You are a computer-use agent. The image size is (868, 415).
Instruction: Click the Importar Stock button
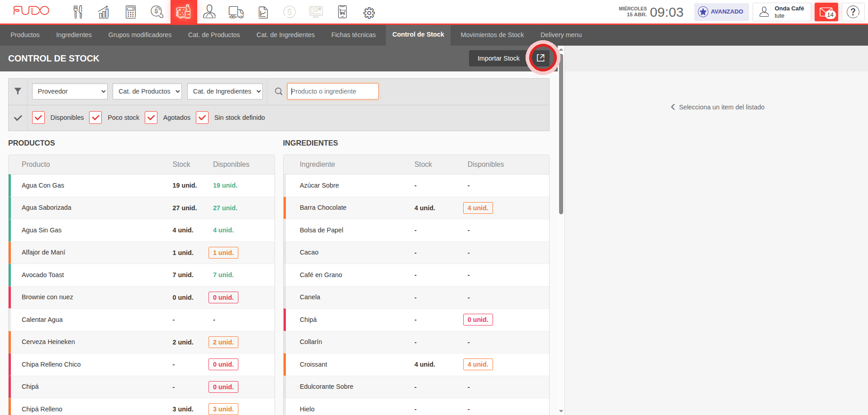tap(498, 58)
